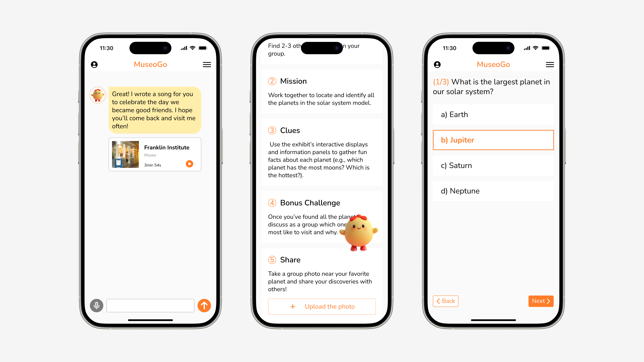Tap the text input field
This screenshot has height=362, width=644.
pos(151,305)
